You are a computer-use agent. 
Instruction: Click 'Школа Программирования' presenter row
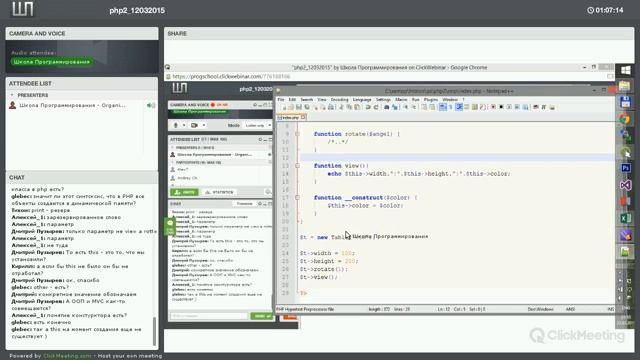[82, 105]
